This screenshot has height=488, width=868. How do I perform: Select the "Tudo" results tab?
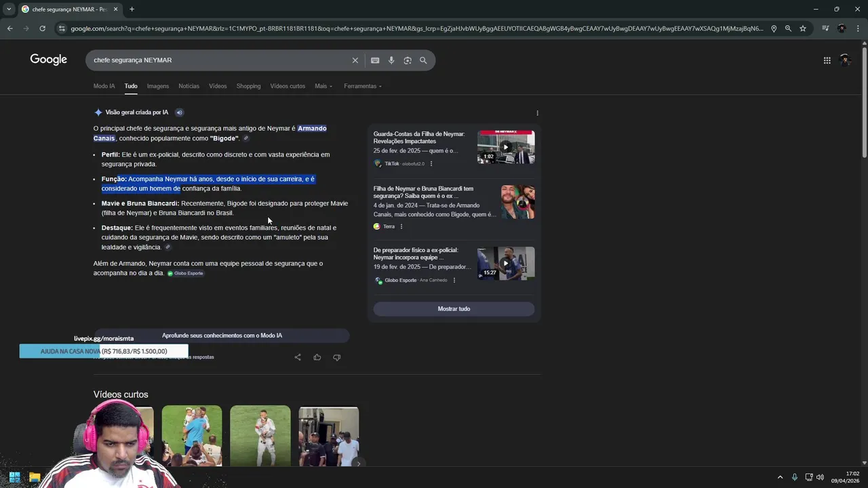coord(131,86)
